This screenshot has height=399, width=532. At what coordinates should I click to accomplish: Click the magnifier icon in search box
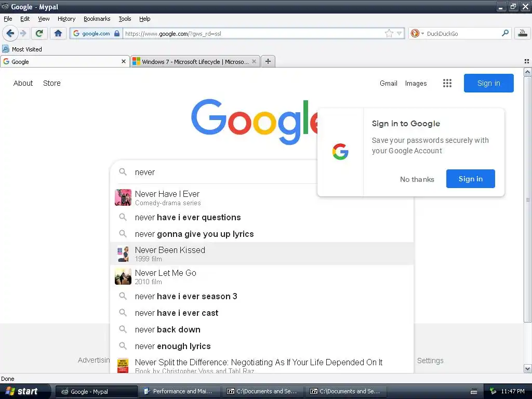(123, 172)
